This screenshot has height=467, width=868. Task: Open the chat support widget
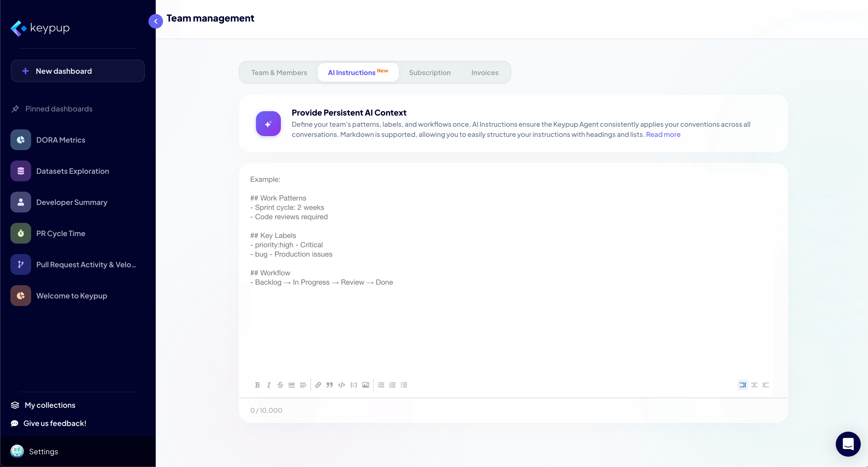tap(848, 444)
